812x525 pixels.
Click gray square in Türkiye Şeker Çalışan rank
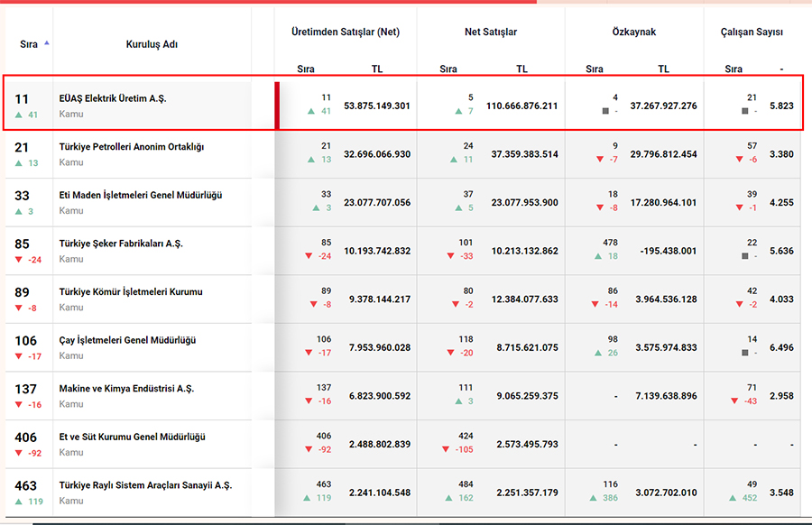pos(744,256)
